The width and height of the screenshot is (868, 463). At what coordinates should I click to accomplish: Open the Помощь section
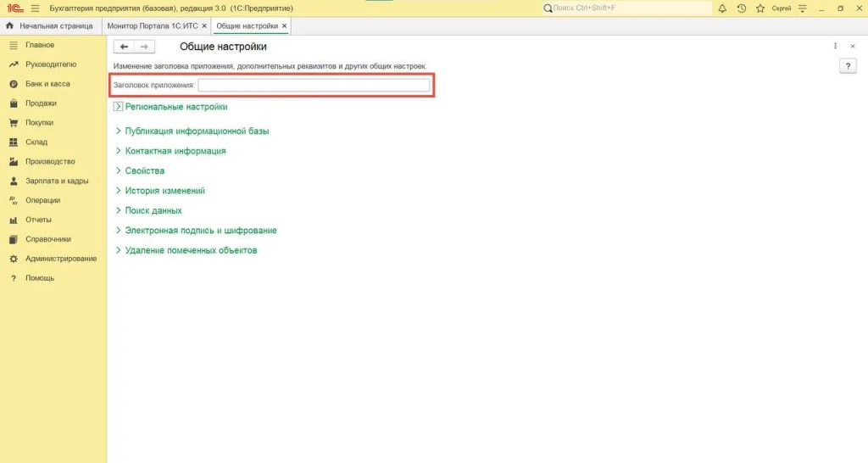[x=40, y=278]
